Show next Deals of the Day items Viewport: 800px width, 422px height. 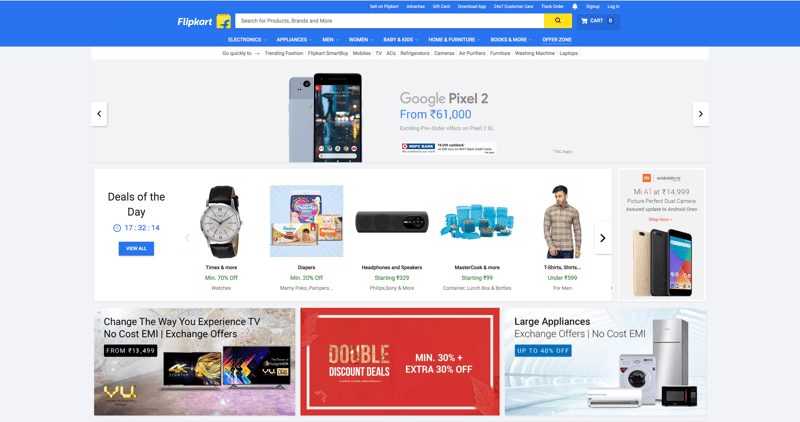[603, 238]
